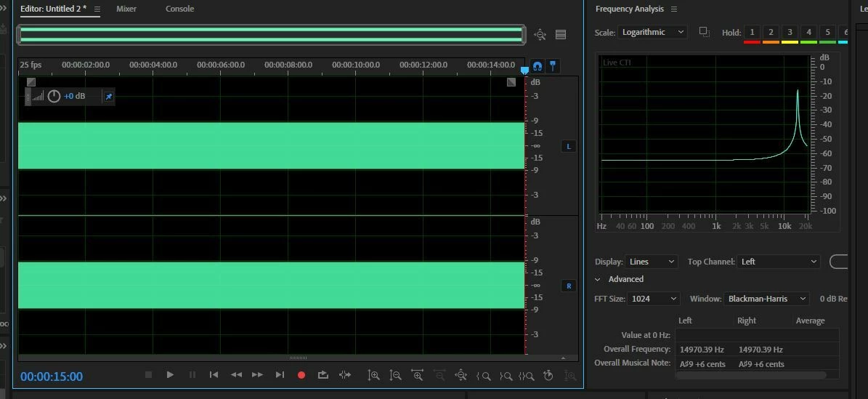This screenshot has width=868, height=399.
Task: Open the Editor panel menu
Action: click(97, 9)
